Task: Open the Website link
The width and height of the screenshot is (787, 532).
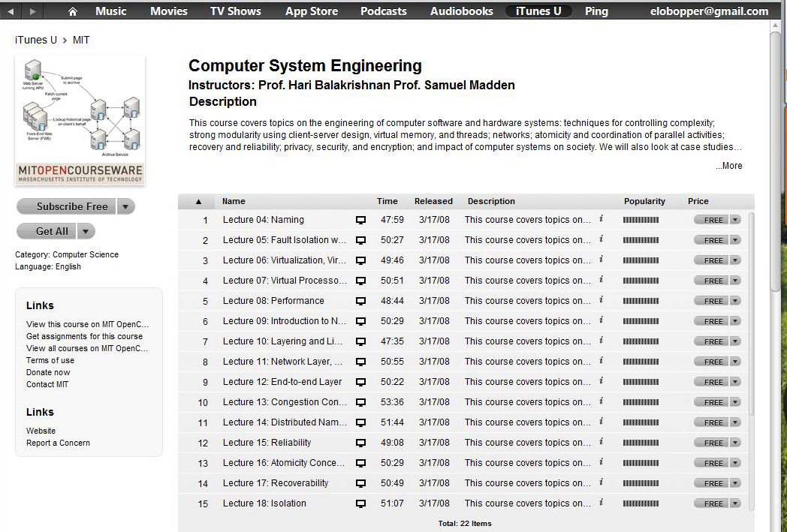Action: (x=41, y=431)
